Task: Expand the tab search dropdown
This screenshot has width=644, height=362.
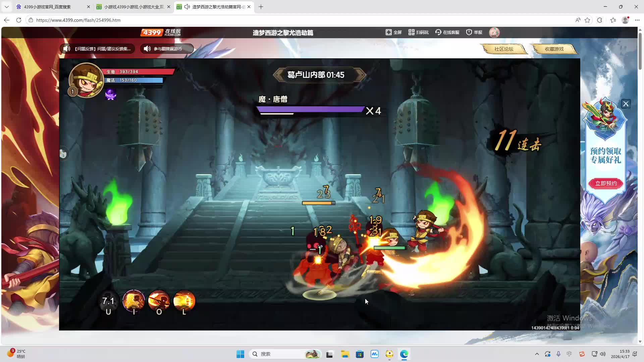Action: click(x=6, y=7)
